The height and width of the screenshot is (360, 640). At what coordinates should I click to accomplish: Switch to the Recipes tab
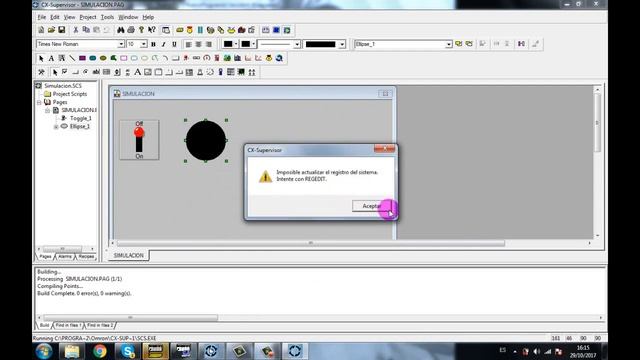click(86, 256)
